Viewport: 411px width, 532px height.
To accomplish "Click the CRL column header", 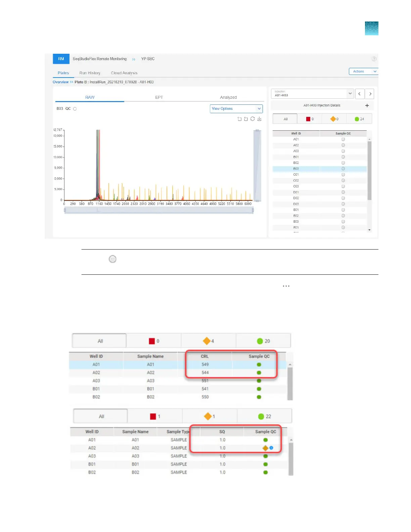I will (x=204, y=356).
